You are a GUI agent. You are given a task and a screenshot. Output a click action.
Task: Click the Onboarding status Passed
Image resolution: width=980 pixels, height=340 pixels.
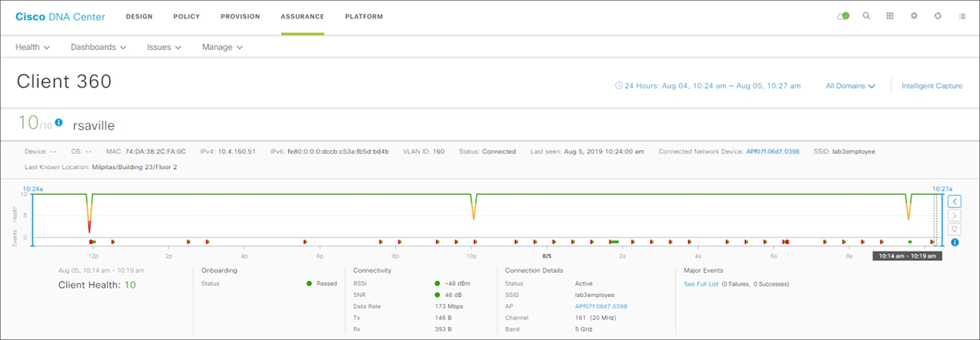[x=327, y=284]
